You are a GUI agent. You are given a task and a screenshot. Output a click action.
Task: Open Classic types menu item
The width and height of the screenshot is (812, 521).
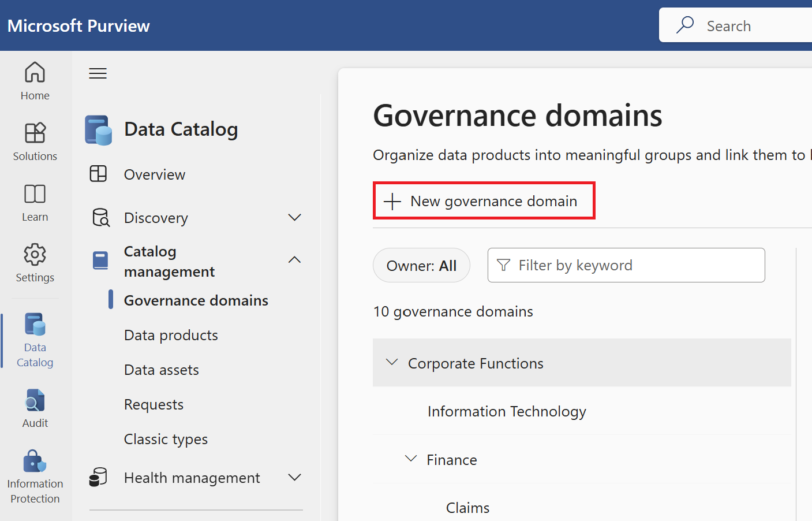click(x=166, y=440)
